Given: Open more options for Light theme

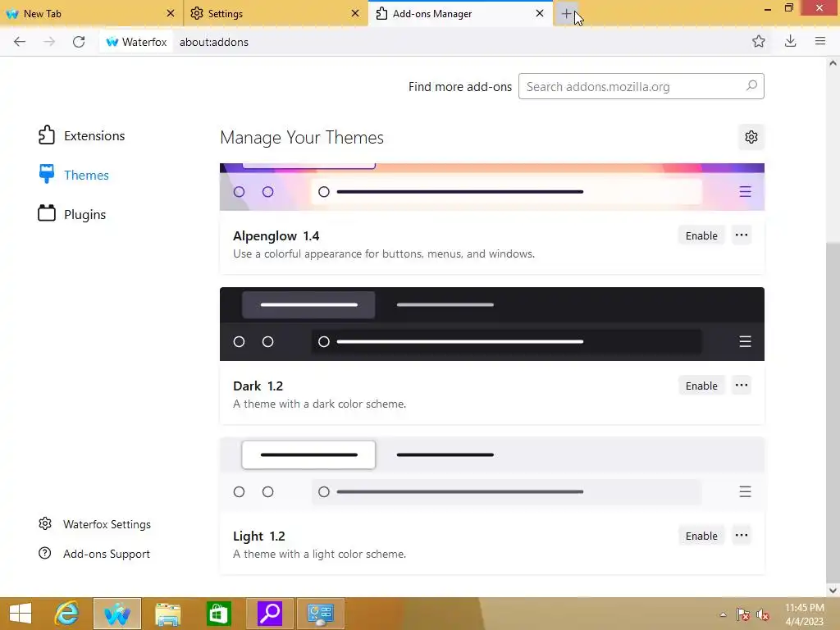Looking at the screenshot, I should [742, 535].
